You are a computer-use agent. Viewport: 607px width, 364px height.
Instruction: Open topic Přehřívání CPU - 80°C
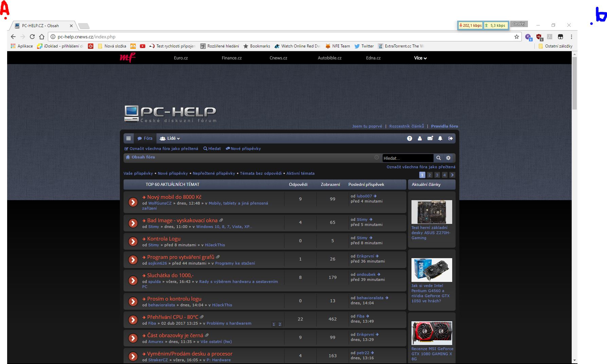173,317
